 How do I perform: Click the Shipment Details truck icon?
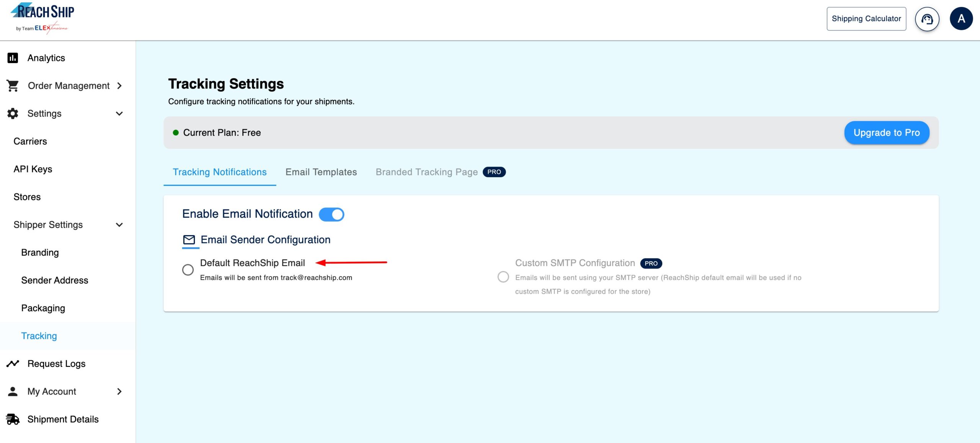click(x=13, y=419)
